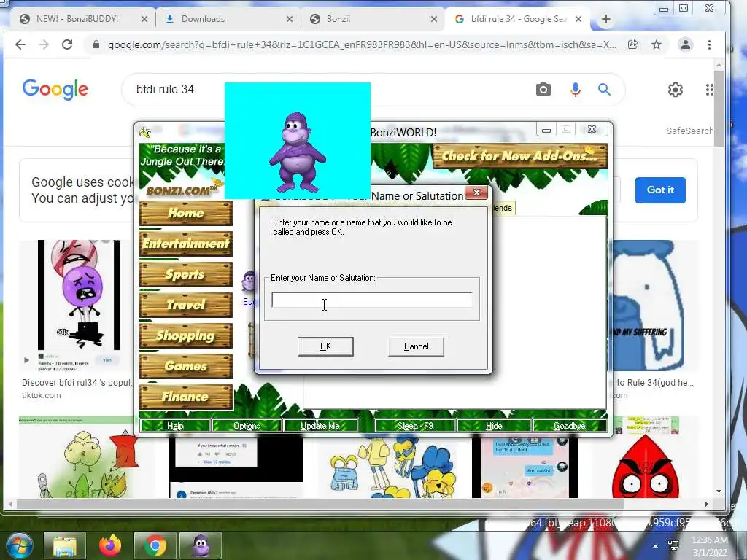Open the Home section in BonziWORLD
The height and width of the screenshot is (560, 747).
click(x=186, y=213)
